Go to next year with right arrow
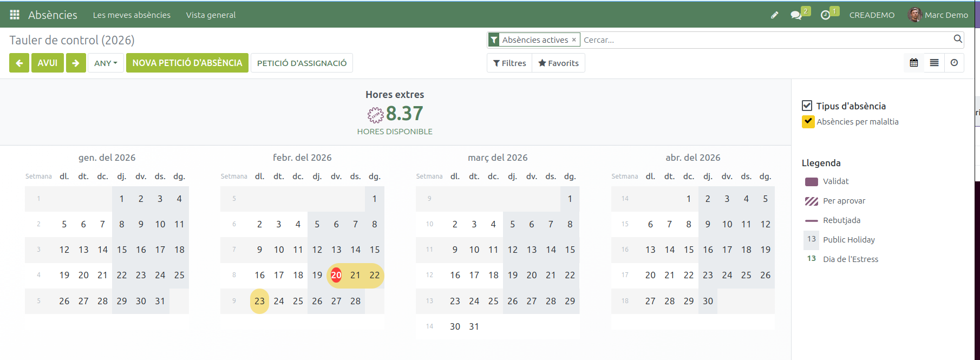This screenshot has width=980, height=360. (x=76, y=63)
